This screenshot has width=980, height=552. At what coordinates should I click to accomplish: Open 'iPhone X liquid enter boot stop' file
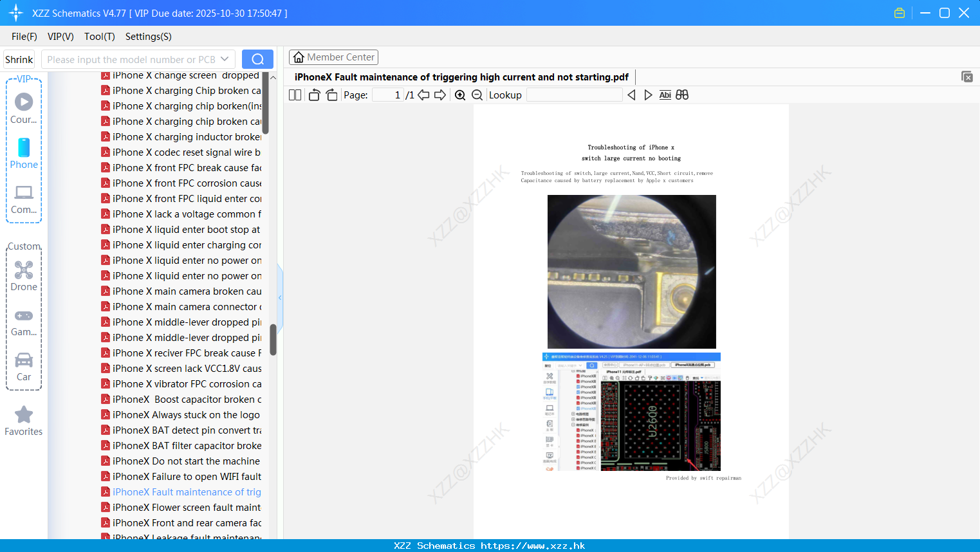pyautogui.click(x=181, y=230)
